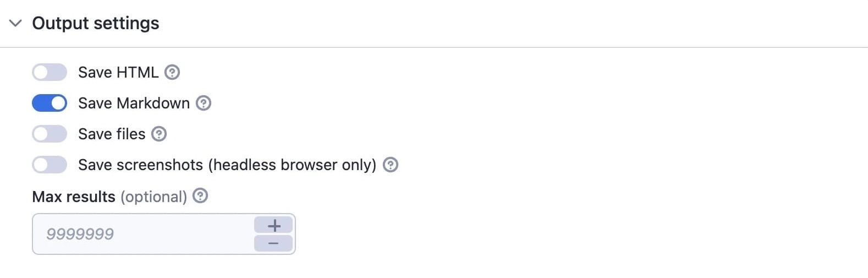Click the Save files label text
868x278 pixels.
coord(112,134)
